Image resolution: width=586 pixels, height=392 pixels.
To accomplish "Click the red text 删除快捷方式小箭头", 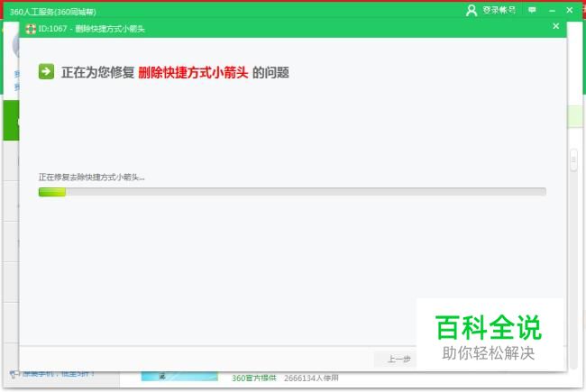I will (193, 72).
